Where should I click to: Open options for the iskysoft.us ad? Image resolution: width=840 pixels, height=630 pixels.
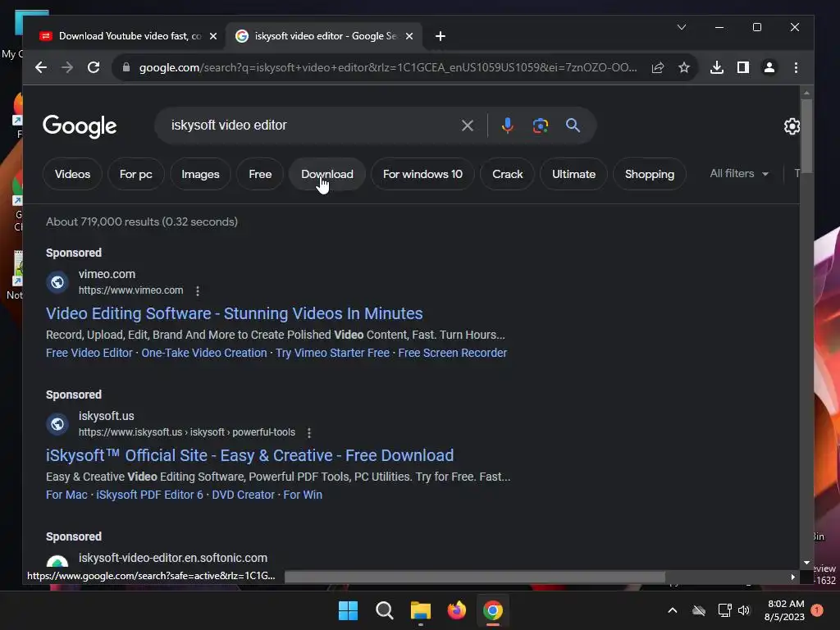coord(309,433)
